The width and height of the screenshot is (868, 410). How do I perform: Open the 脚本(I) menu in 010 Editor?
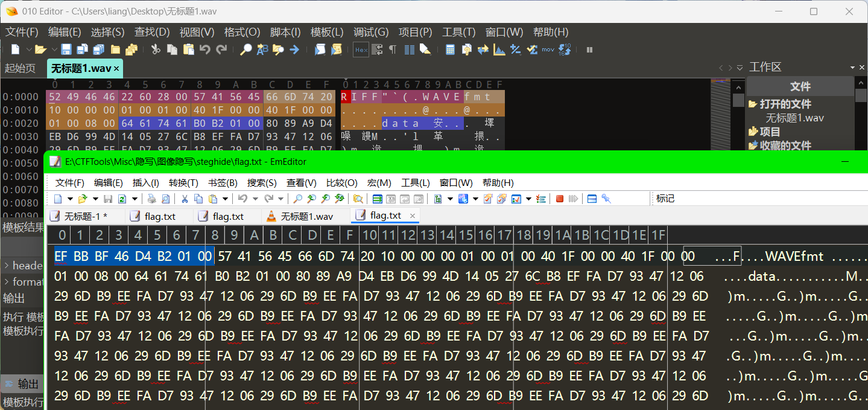pyautogui.click(x=285, y=32)
